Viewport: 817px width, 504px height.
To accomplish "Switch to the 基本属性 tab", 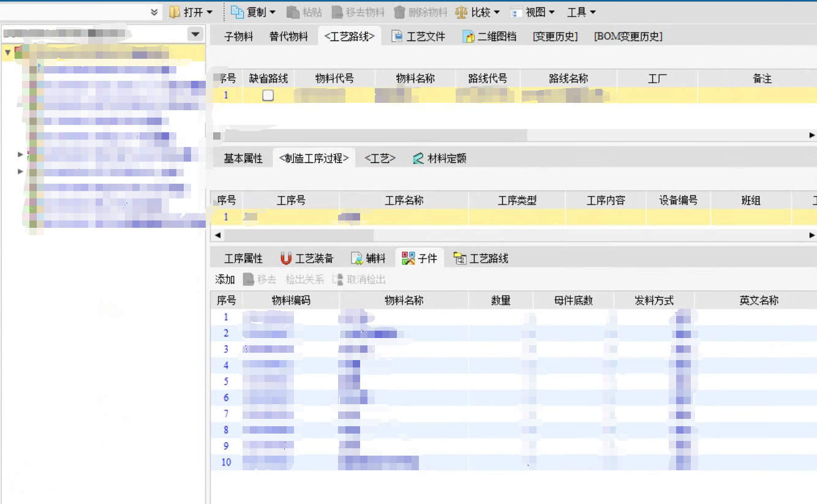I will click(243, 159).
